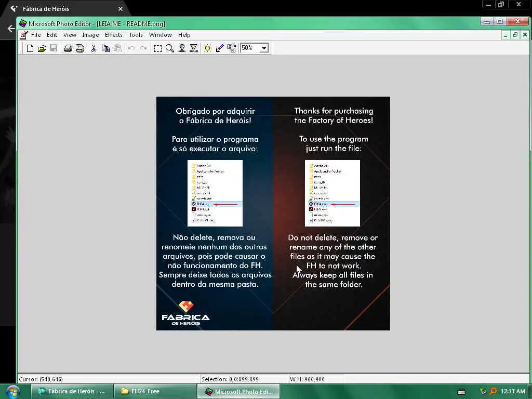Select the Sharpen tool icon
Viewport: 532px width, 399px height.
coord(194,48)
